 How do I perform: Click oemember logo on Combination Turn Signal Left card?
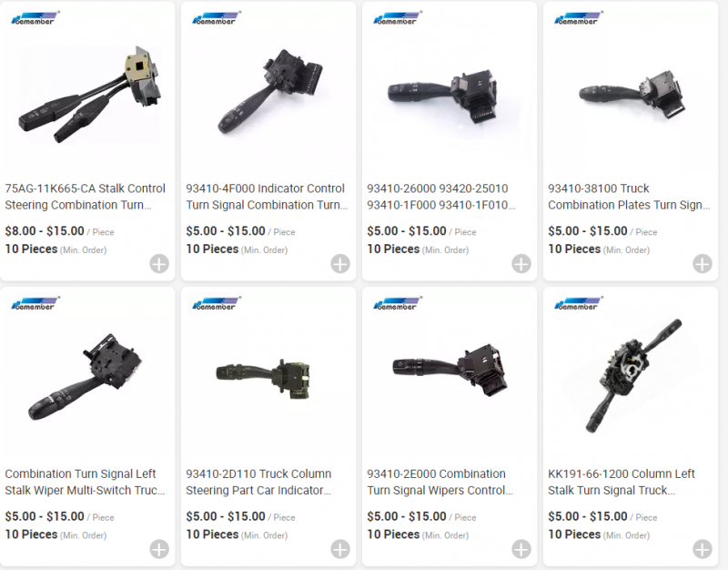tap(35, 303)
